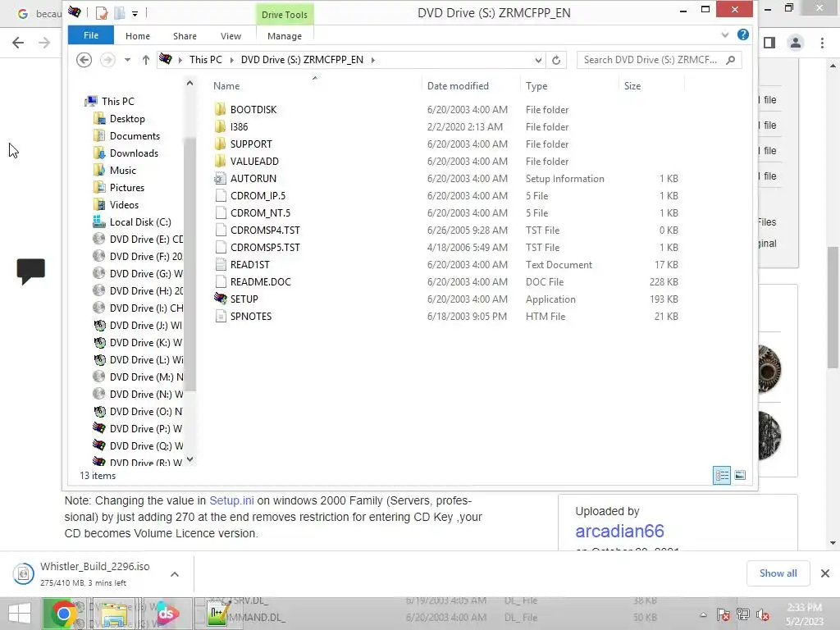Switch to the Home ribbon tab

[x=138, y=36]
